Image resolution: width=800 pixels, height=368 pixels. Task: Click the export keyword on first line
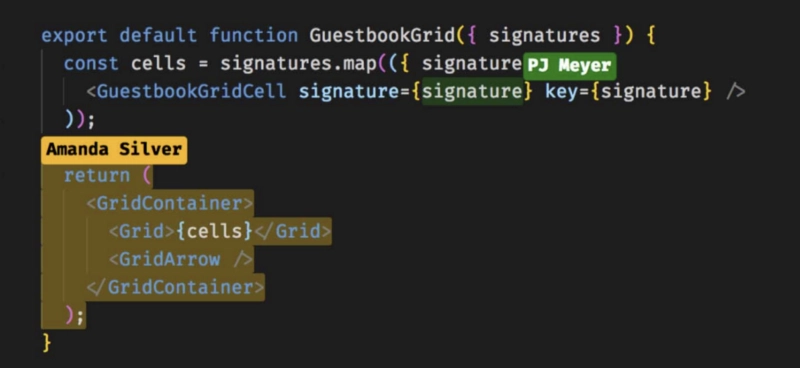(74, 36)
